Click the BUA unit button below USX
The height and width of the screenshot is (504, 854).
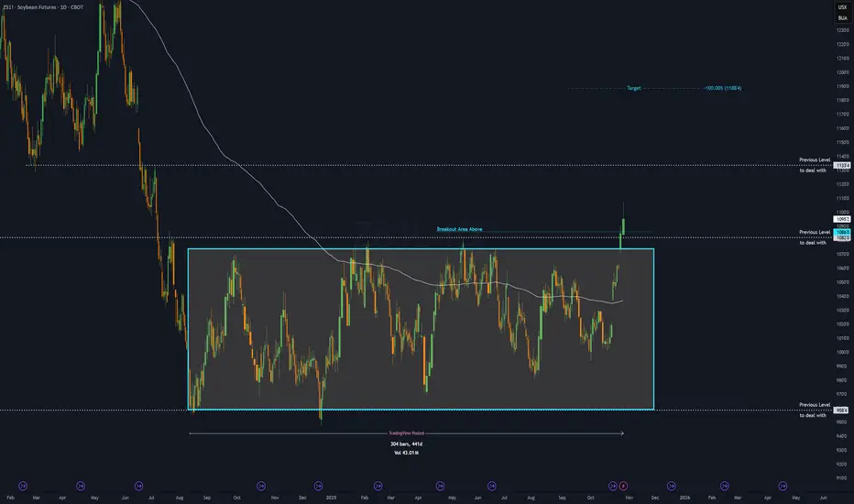tap(843, 18)
